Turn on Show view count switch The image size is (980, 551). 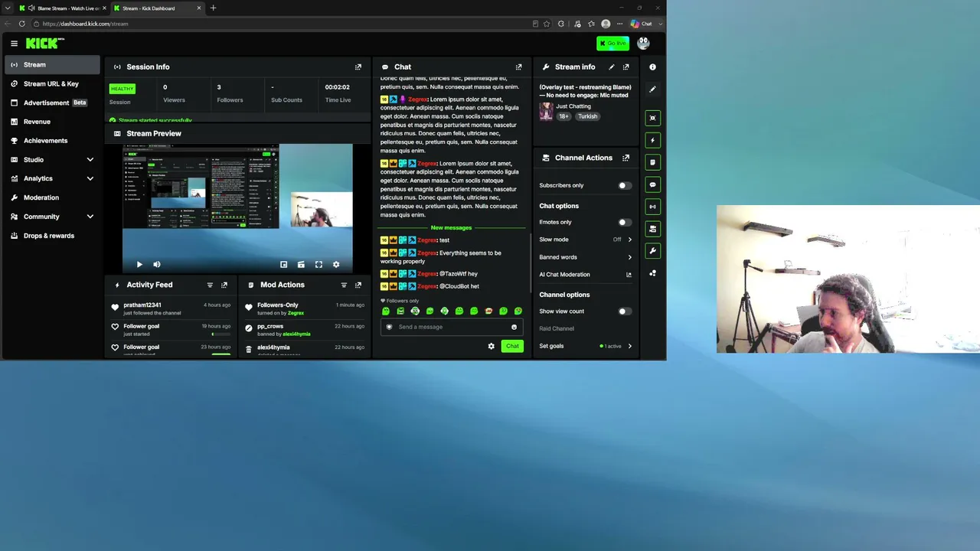625,311
